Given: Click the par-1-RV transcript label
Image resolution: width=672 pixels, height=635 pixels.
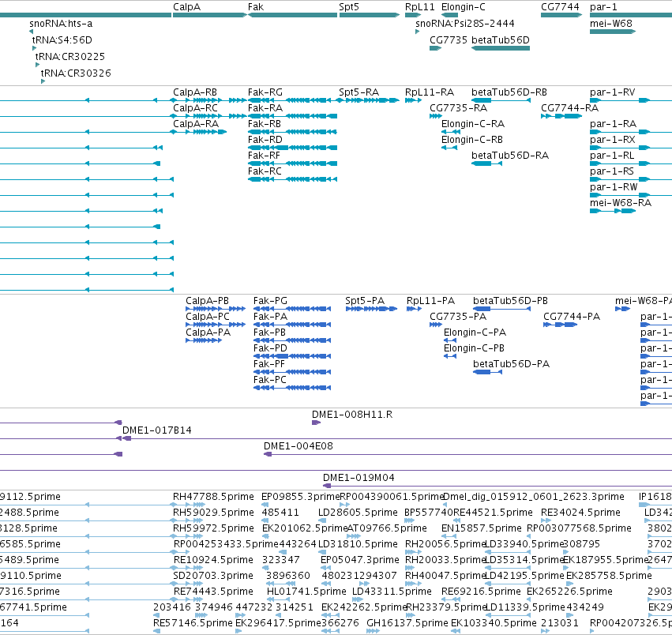Looking at the screenshot, I should pos(613,92).
